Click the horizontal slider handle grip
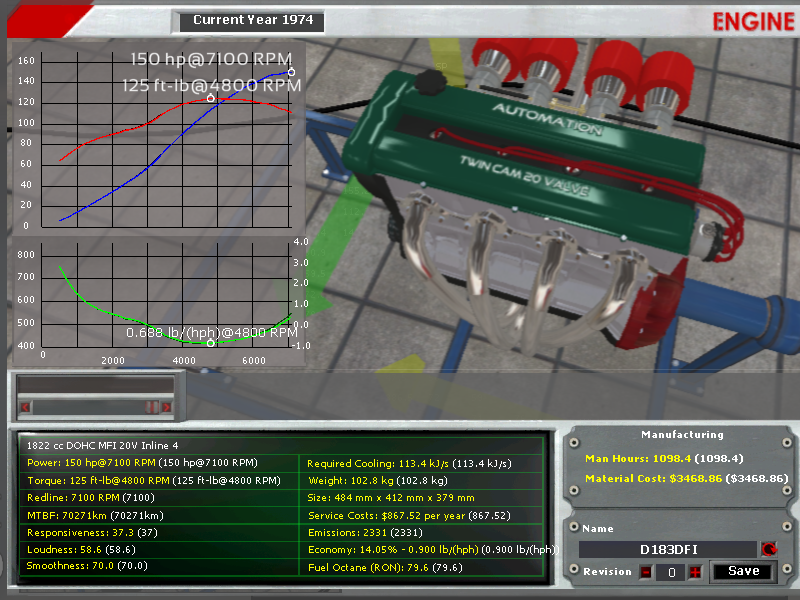The image size is (800, 600). tap(152, 406)
